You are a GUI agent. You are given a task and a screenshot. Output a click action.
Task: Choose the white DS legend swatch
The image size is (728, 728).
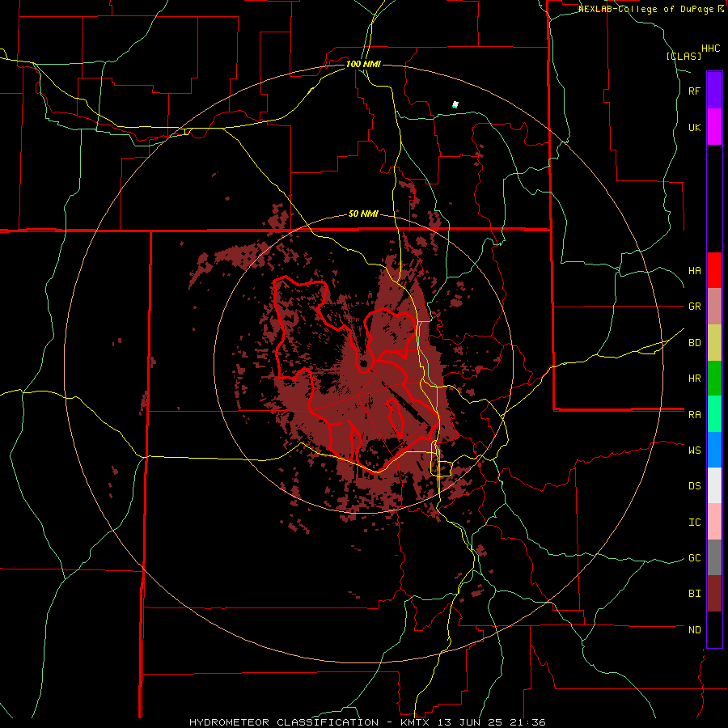tap(714, 485)
